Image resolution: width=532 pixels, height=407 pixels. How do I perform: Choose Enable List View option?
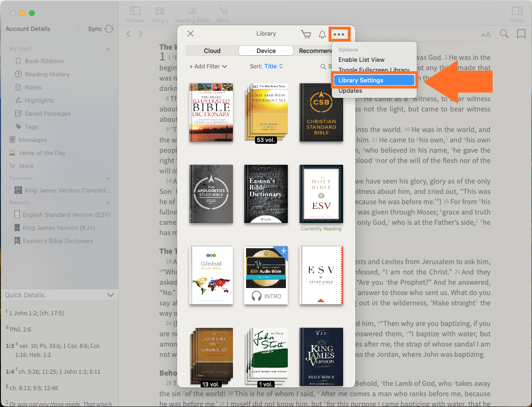coord(361,59)
